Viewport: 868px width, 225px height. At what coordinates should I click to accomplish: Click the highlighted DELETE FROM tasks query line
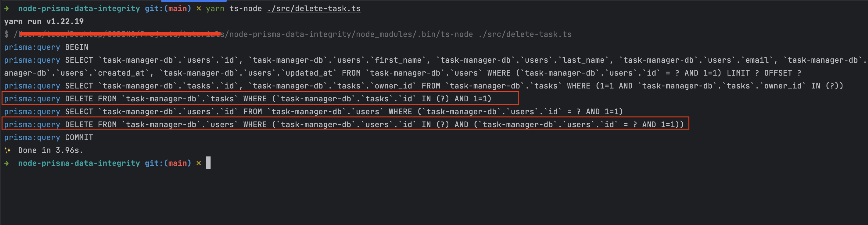pyautogui.click(x=260, y=98)
